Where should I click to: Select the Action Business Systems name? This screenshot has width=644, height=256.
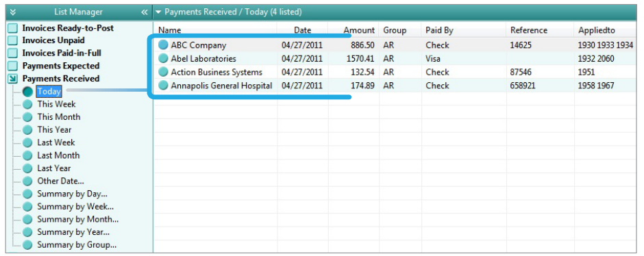point(216,72)
